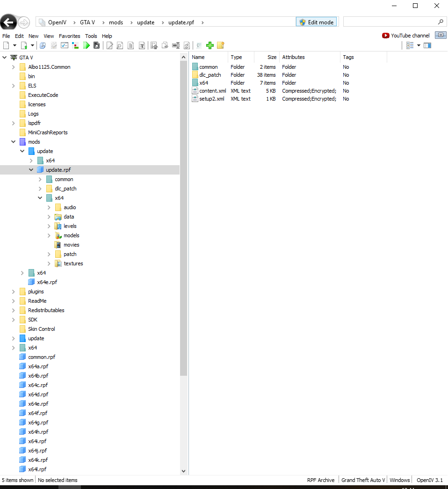Click OpenIV in the breadcrumb path
The width and height of the screenshot is (448, 489).
point(57,22)
